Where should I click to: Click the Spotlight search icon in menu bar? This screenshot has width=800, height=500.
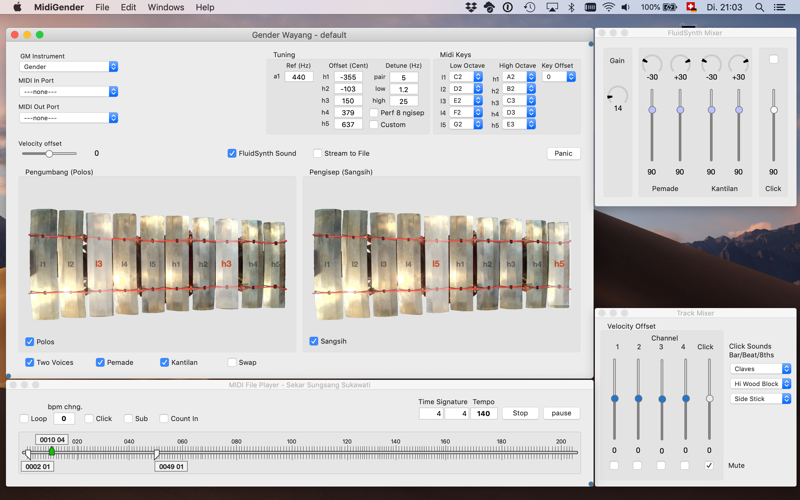point(759,7)
